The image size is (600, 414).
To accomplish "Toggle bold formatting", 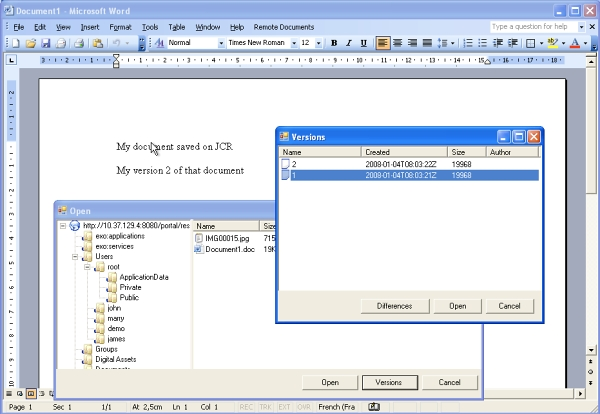I will click(334, 43).
